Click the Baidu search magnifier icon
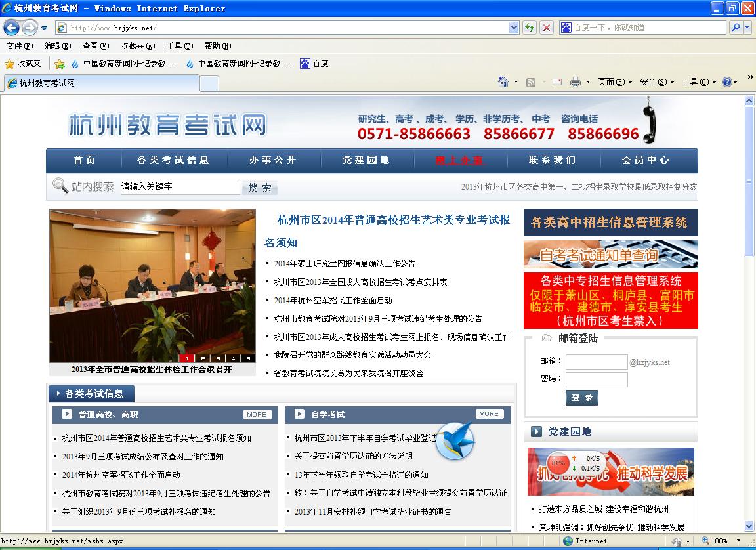 click(736, 28)
